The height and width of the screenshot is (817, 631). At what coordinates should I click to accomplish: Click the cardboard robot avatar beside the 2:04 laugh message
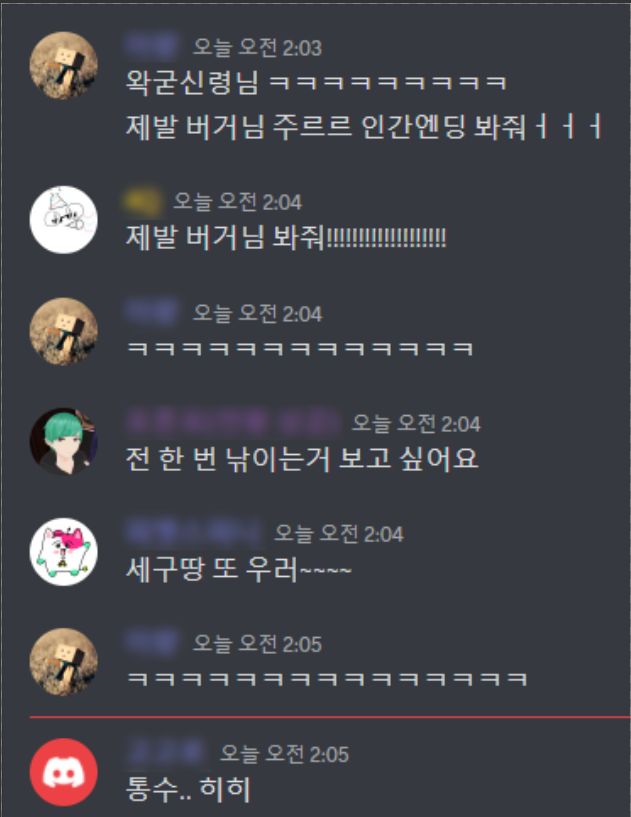coord(64,331)
